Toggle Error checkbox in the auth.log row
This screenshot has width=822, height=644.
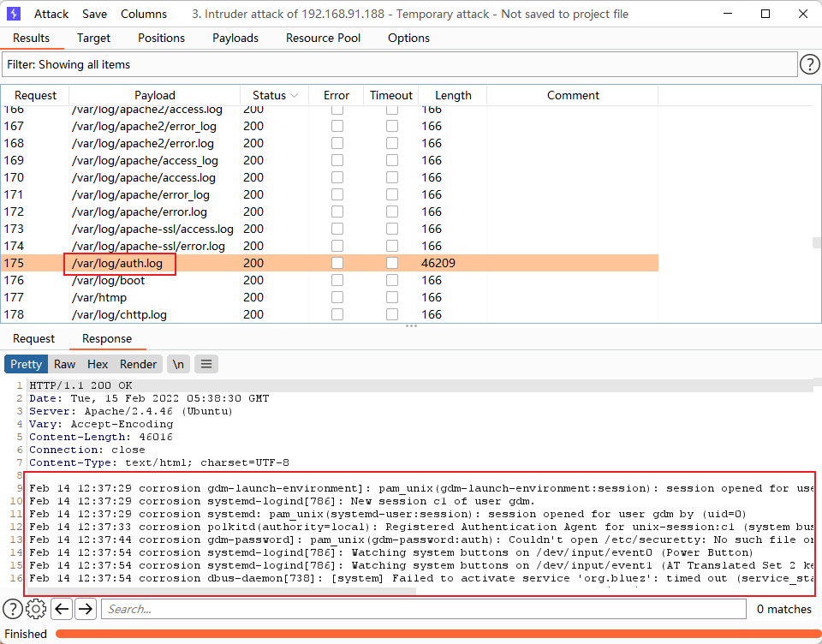337,263
